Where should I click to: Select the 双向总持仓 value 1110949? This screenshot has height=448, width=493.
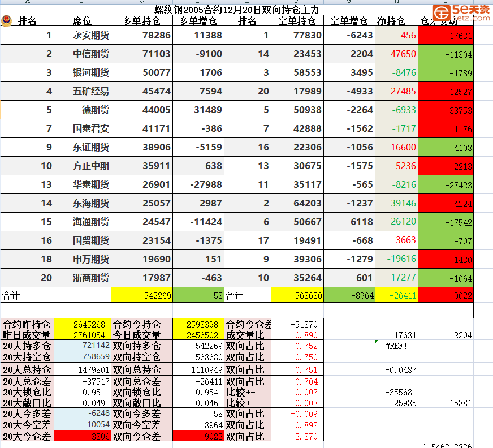pyautogui.click(x=198, y=369)
